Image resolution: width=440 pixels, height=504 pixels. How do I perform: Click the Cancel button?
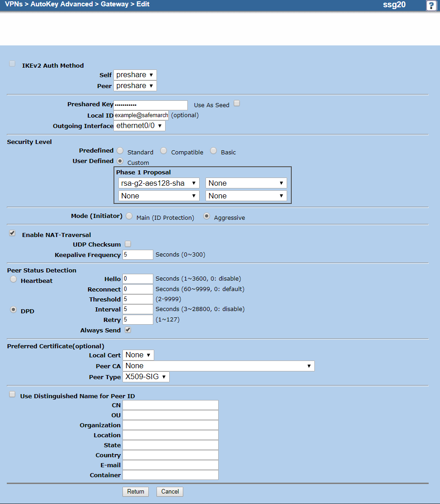pyautogui.click(x=170, y=491)
